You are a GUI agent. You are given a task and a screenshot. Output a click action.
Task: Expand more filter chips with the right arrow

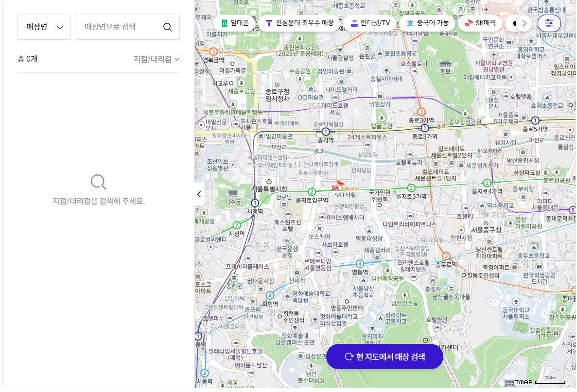[x=524, y=23]
